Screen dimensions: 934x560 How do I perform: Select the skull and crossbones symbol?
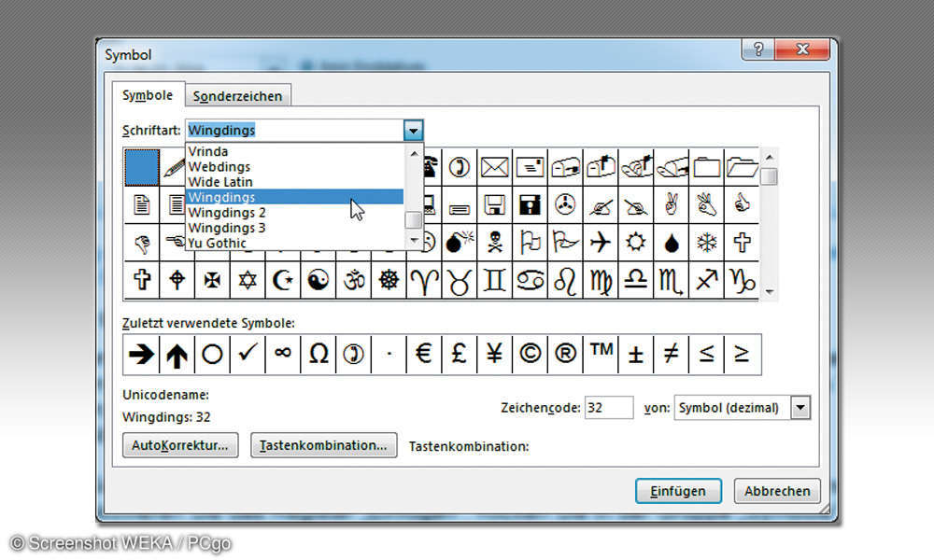click(493, 243)
